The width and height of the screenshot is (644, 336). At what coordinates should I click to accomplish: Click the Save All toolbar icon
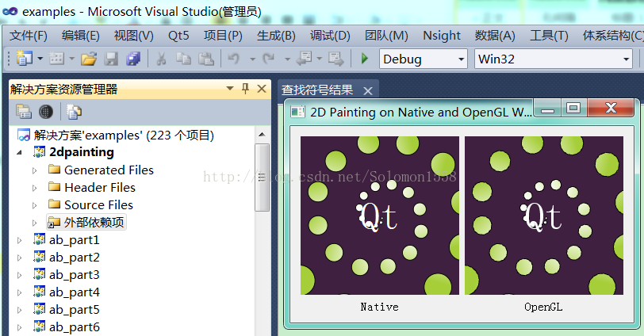133,59
